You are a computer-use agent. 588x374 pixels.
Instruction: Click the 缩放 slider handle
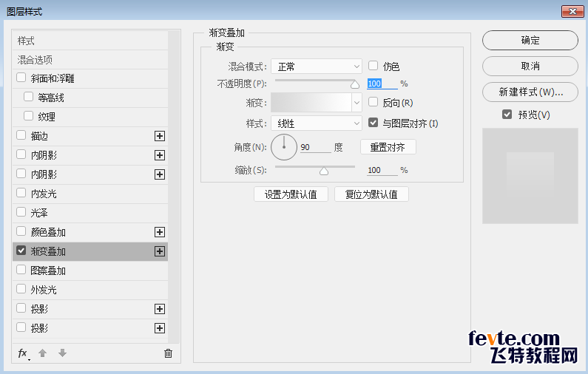click(324, 171)
